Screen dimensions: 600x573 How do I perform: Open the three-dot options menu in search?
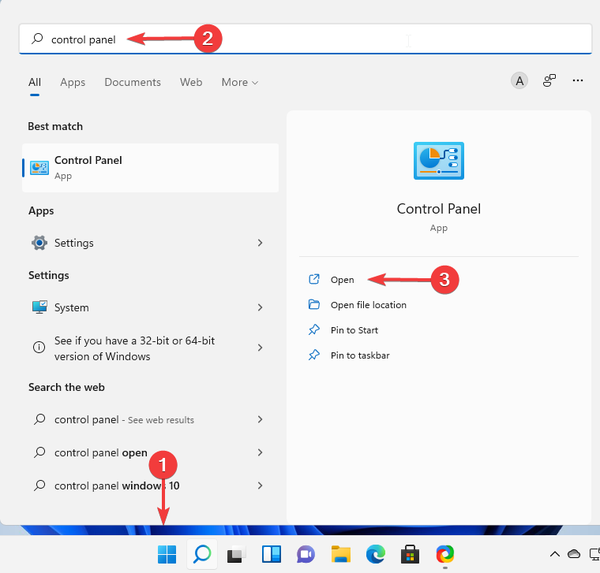578,81
